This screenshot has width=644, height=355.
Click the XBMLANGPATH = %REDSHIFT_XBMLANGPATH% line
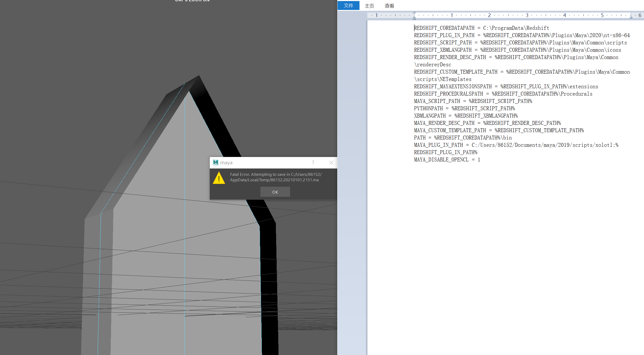pos(466,116)
